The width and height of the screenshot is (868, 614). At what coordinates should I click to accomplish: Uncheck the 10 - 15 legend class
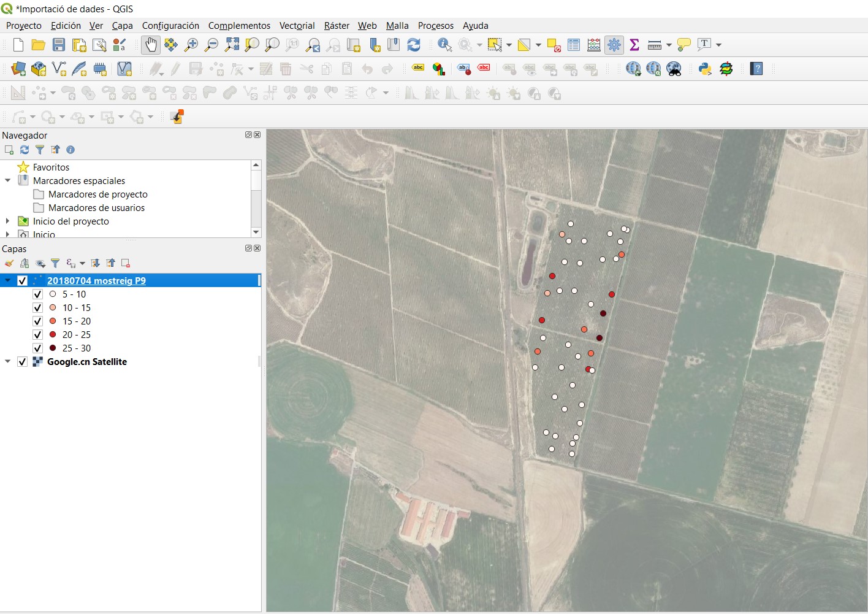pos(37,307)
